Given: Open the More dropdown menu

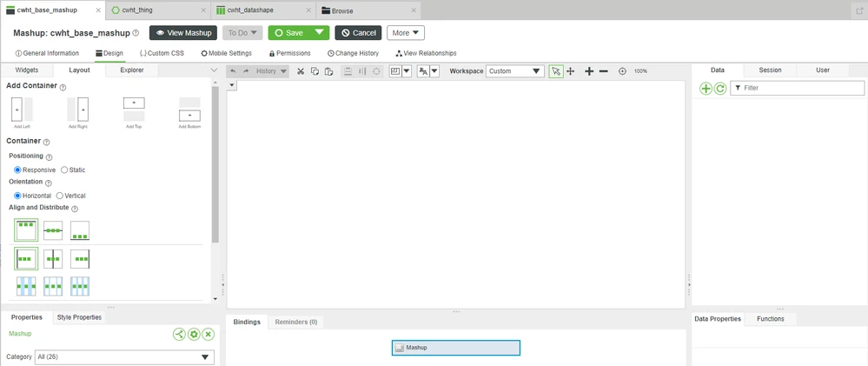Looking at the screenshot, I should pyautogui.click(x=406, y=33).
